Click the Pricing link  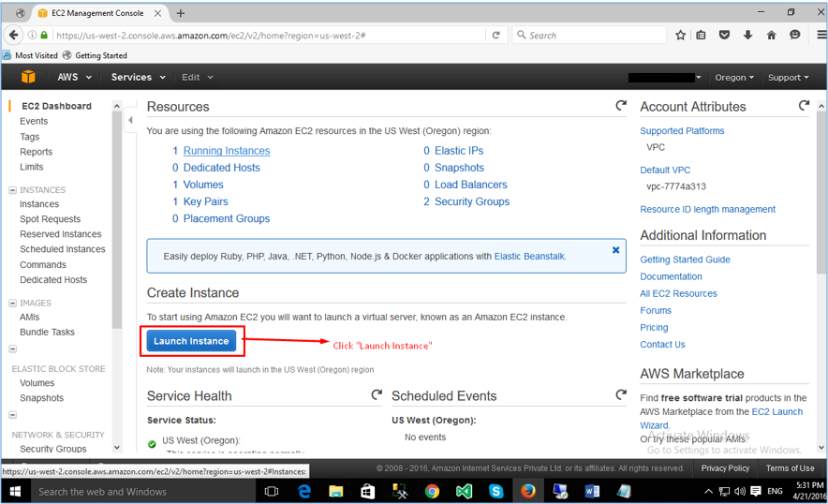[654, 327]
